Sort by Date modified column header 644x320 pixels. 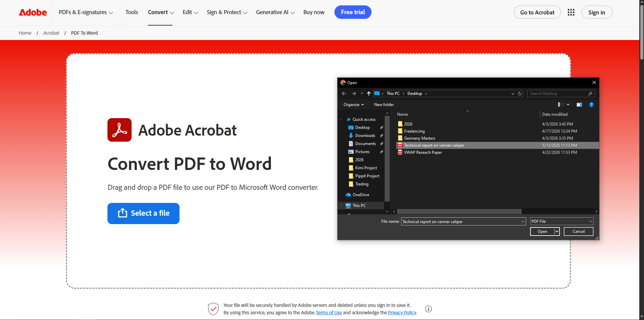point(555,114)
